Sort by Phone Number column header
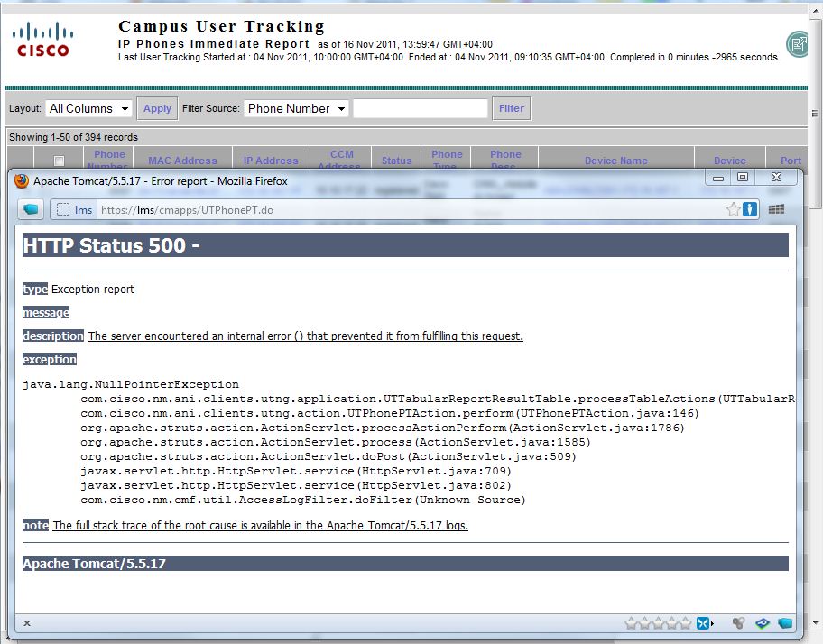This screenshot has width=823, height=644. click(108, 159)
